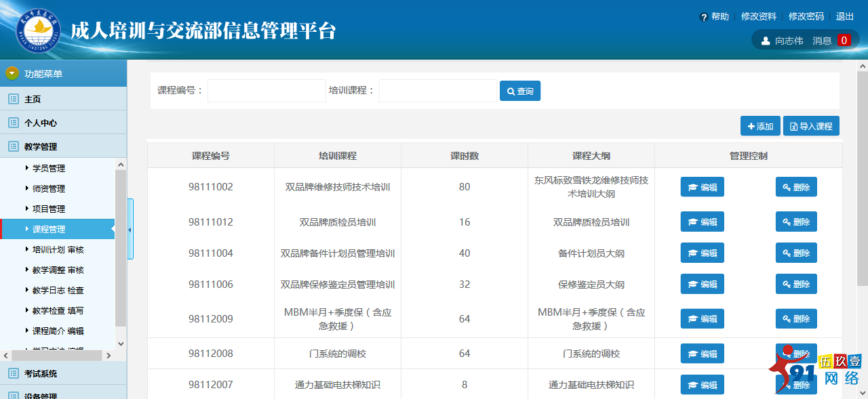This screenshot has height=399, width=868.
Task: Select 培训计划 审核 menu entry
Action: tap(58, 249)
